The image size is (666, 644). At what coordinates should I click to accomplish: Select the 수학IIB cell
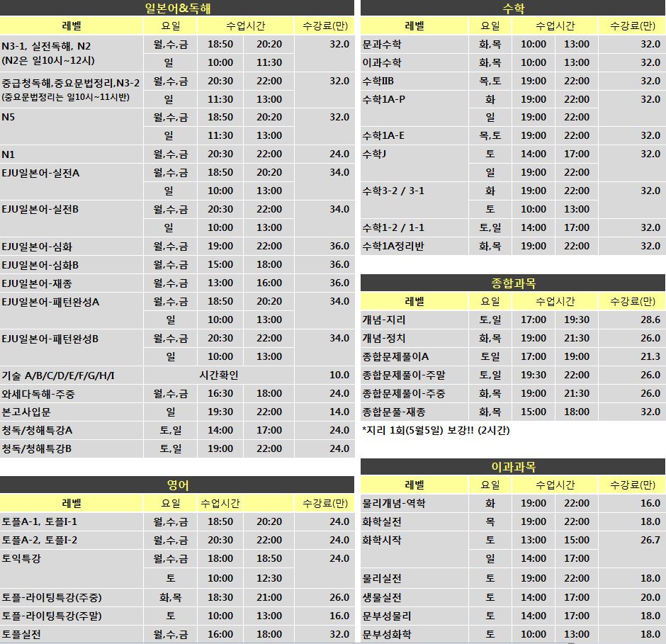(x=414, y=81)
